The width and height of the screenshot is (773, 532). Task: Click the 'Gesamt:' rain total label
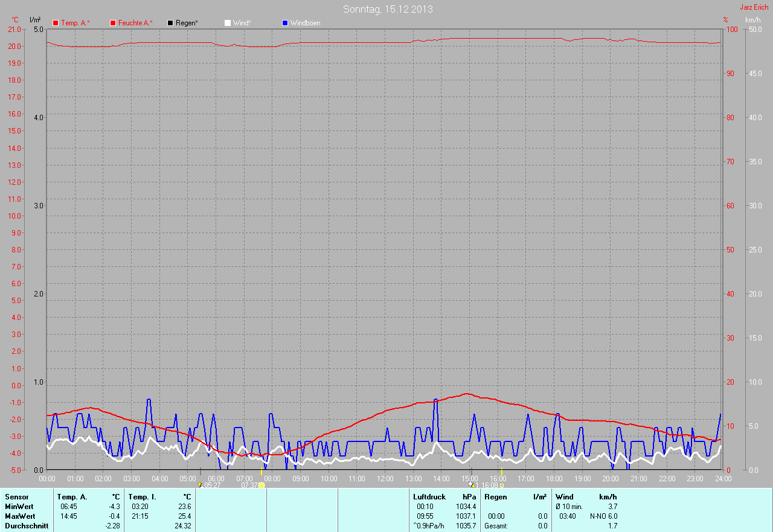coord(496,526)
